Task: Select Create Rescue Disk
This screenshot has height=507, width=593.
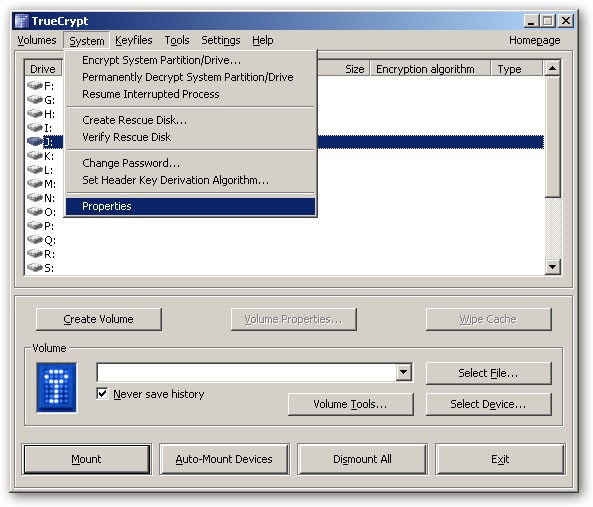Action: (x=191, y=120)
